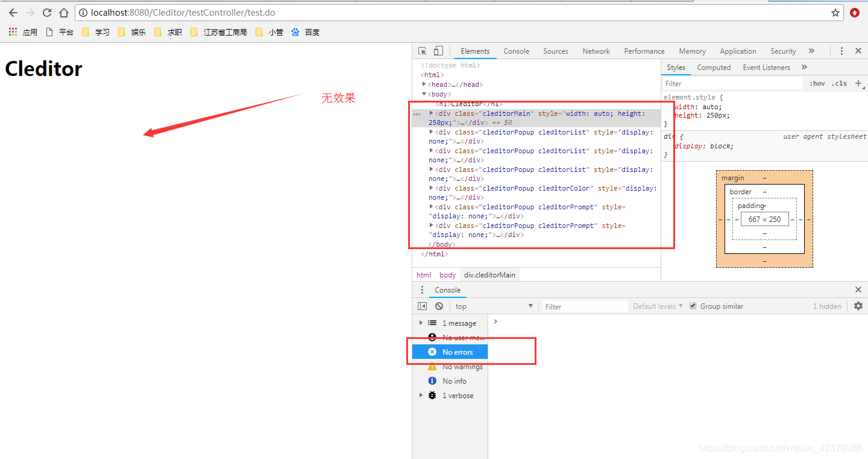Toggle the :hov pseudo-class panel
Image resolution: width=868 pixels, height=459 pixels.
point(816,83)
